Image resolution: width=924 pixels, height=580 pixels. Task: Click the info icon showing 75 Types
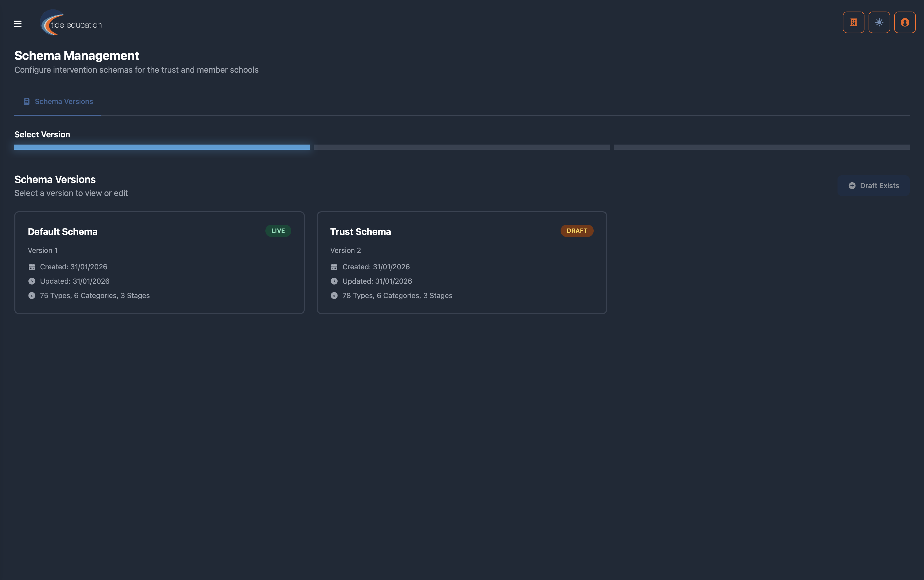click(x=32, y=295)
